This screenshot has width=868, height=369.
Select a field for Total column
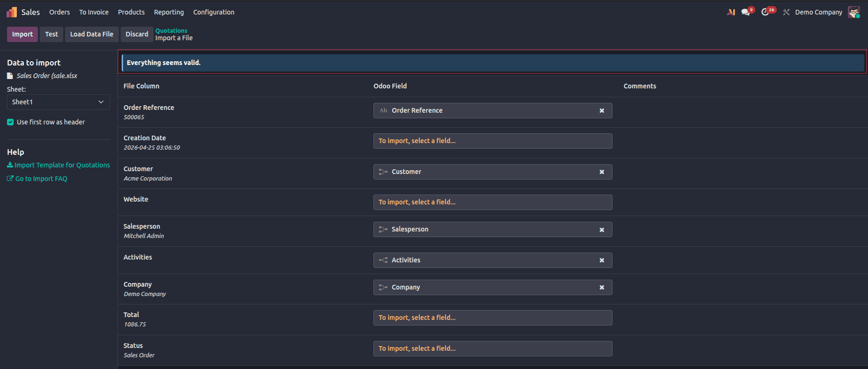493,318
